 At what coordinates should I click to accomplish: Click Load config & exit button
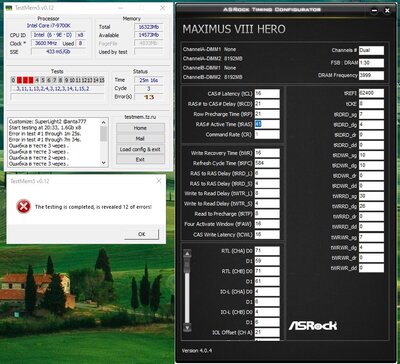[x=140, y=149]
